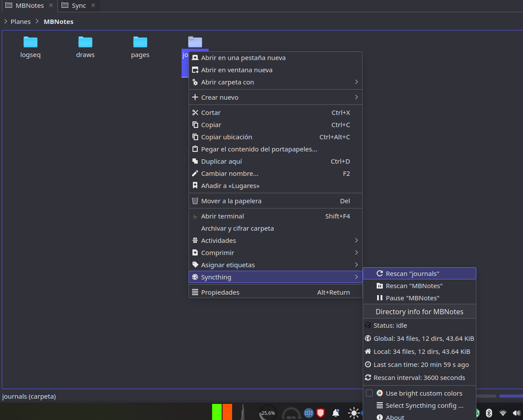The width and height of the screenshot is (523, 420).
Task: Open the logseq folder icon
Action: (x=30, y=42)
